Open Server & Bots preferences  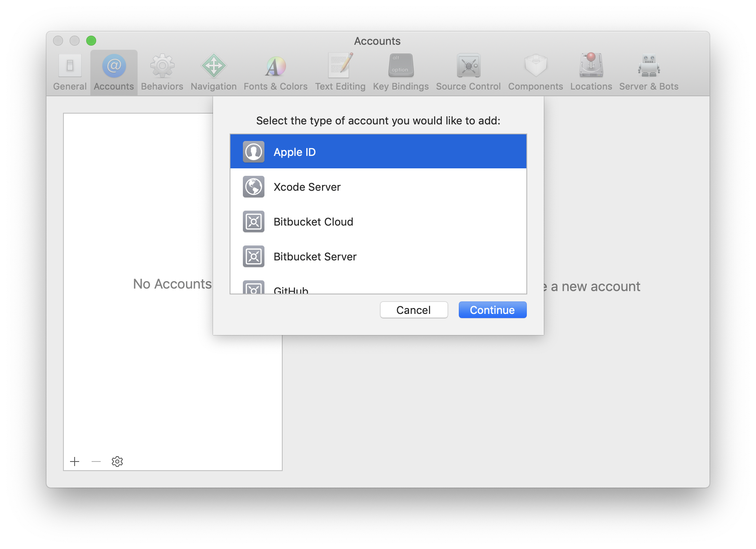648,72
